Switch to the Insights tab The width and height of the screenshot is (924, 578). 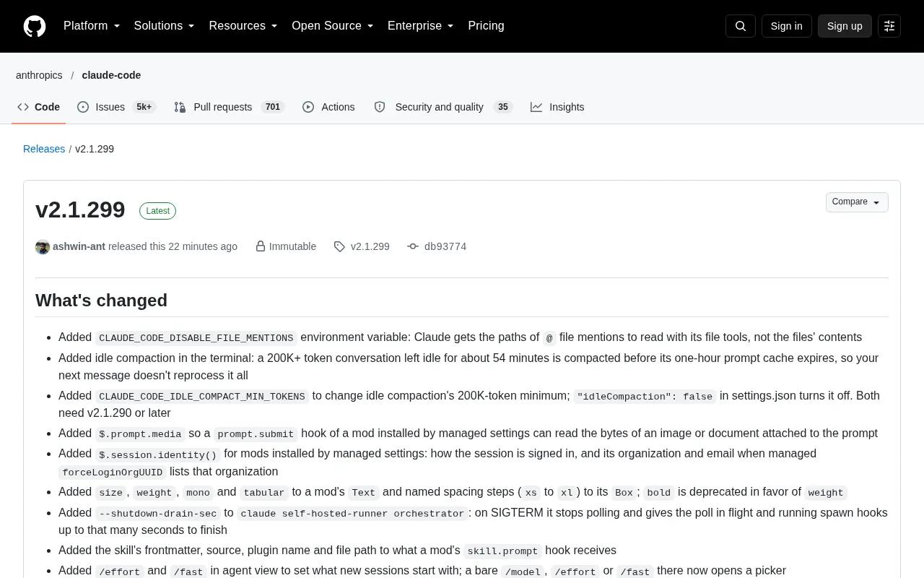[x=557, y=107]
